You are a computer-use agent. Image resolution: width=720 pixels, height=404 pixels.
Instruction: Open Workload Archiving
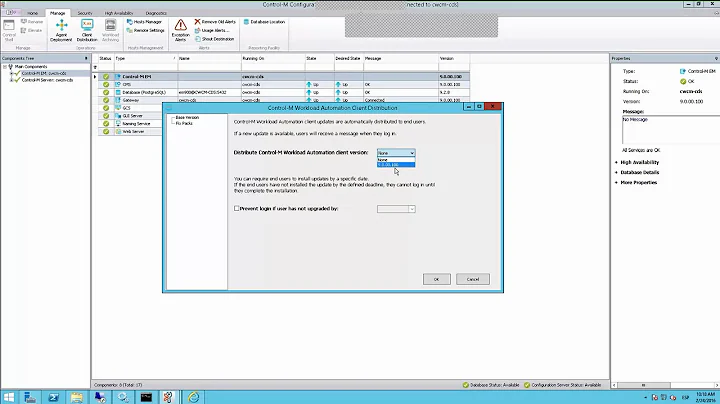110,30
